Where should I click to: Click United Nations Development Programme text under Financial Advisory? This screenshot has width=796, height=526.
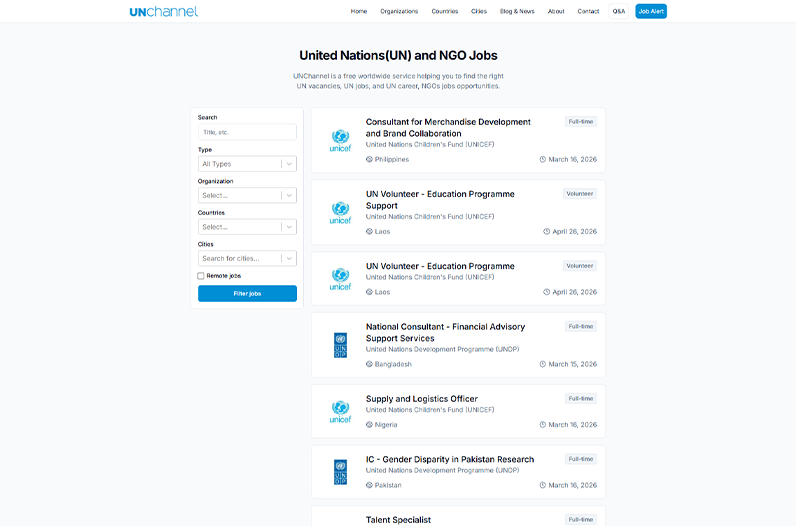(x=442, y=349)
